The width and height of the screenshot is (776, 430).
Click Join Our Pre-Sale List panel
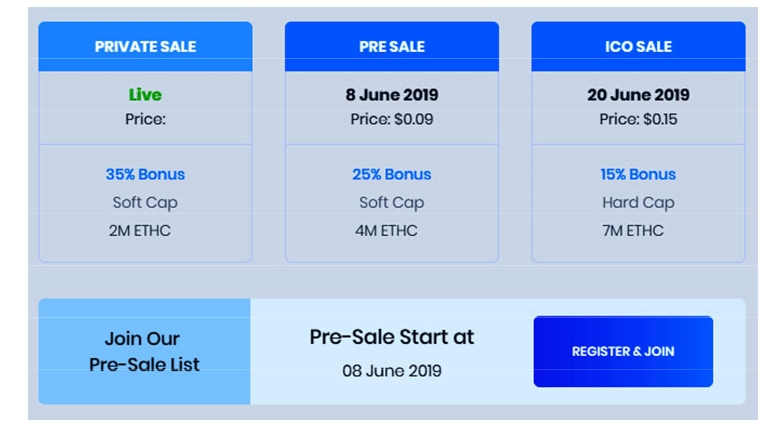click(144, 351)
